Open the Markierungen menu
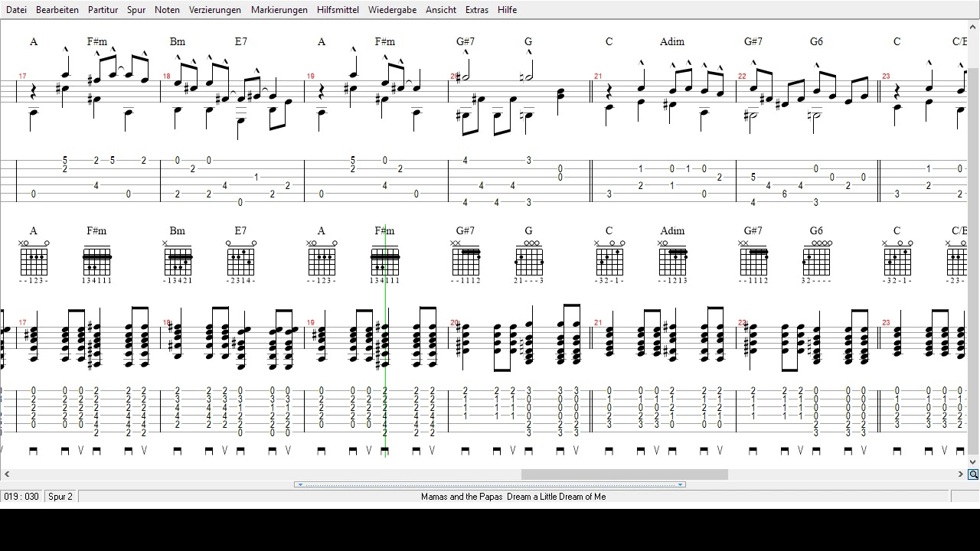This screenshot has height=551, width=980. coord(279,10)
